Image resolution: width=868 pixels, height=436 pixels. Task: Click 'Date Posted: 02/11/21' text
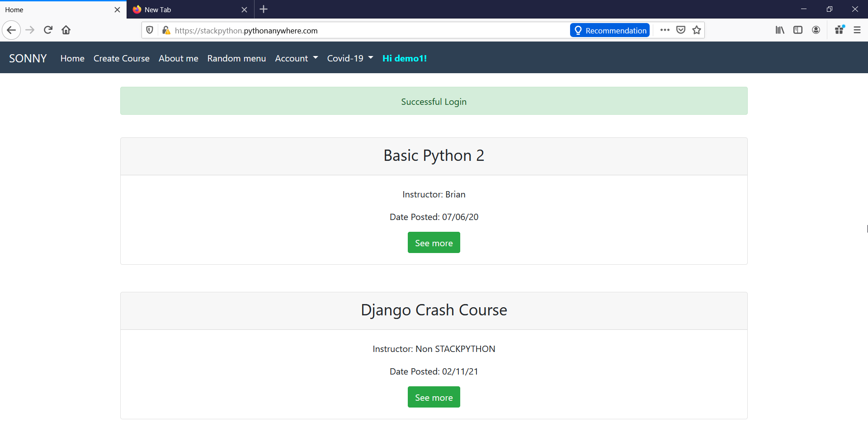pos(434,371)
